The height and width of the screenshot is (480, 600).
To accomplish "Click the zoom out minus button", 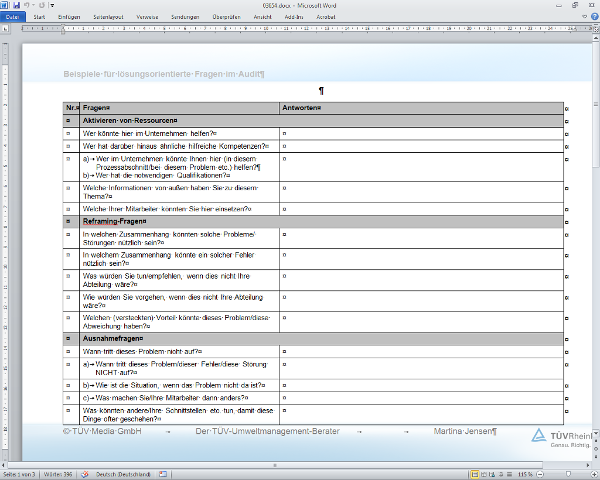I will click(x=539, y=474).
